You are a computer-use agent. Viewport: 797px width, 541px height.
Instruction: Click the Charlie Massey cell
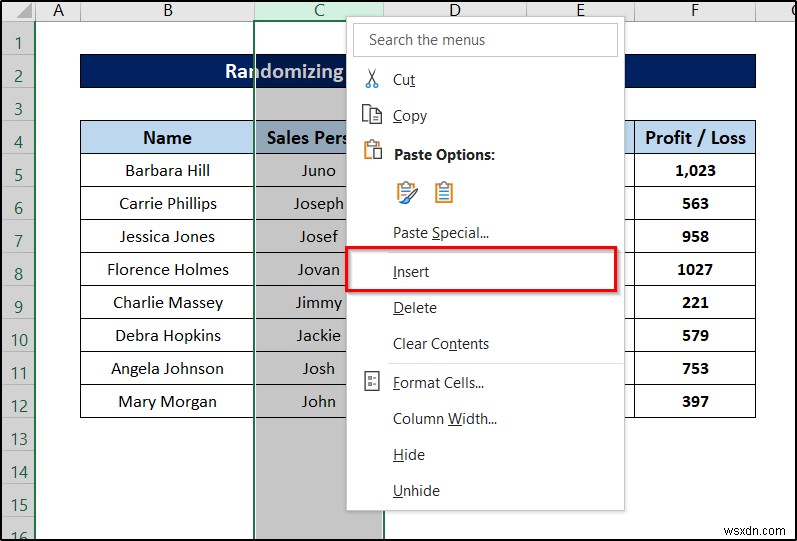pyautogui.click(x=167, y=303)
